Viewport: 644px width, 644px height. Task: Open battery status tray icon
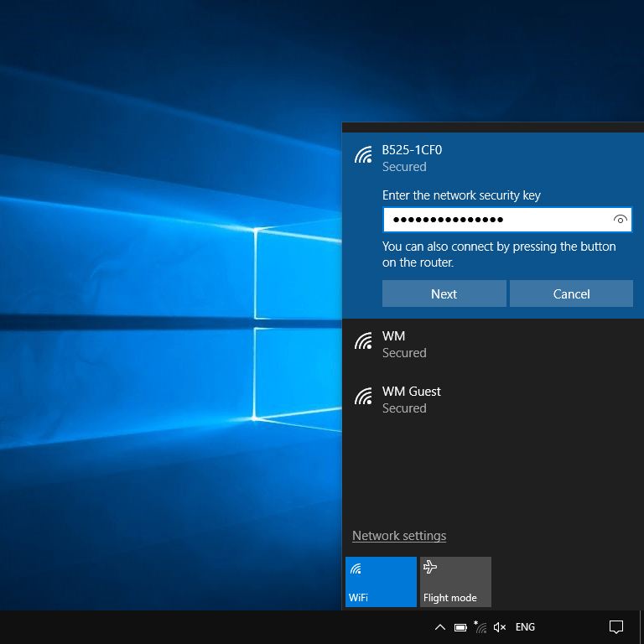click(x=460, y=627)
